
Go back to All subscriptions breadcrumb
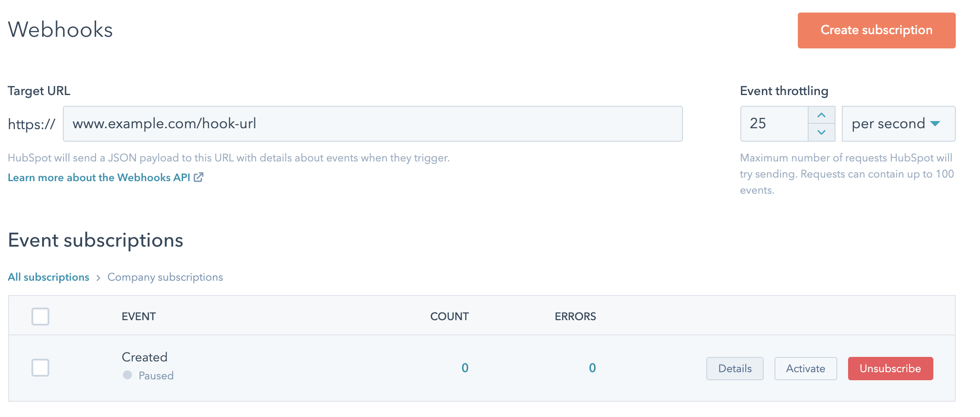(48, 277)
